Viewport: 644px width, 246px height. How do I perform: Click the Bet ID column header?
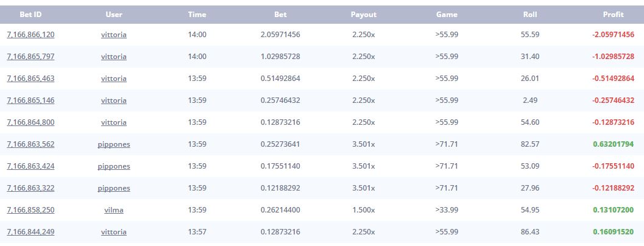click(30, 15)
